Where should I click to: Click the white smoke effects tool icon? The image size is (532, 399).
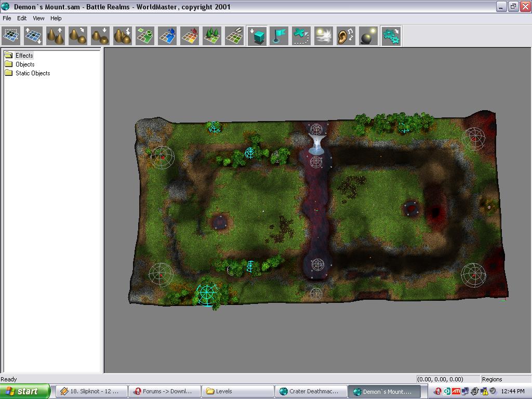pyautogui.click(x=323, y=36)
